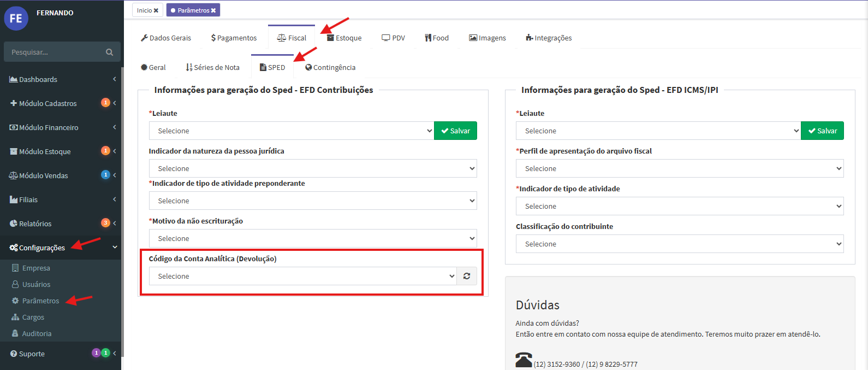Open Auditoria in the sidebar

(37, 333)
